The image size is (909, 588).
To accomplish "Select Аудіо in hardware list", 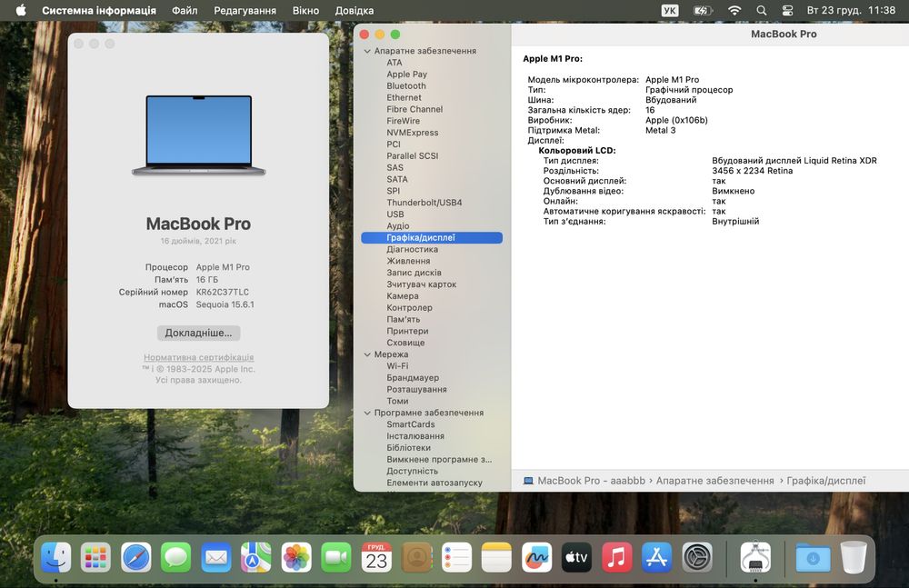I will 398,225.
